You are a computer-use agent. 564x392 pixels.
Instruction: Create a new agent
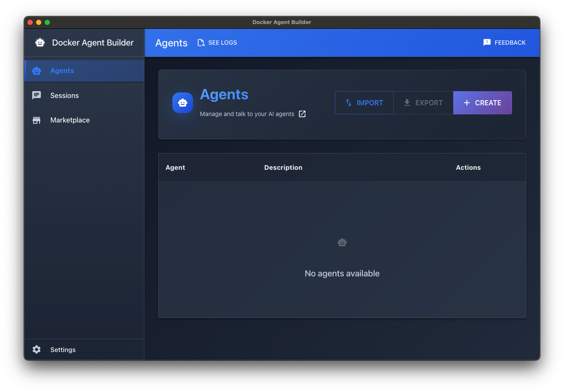[x=482, y=103]
